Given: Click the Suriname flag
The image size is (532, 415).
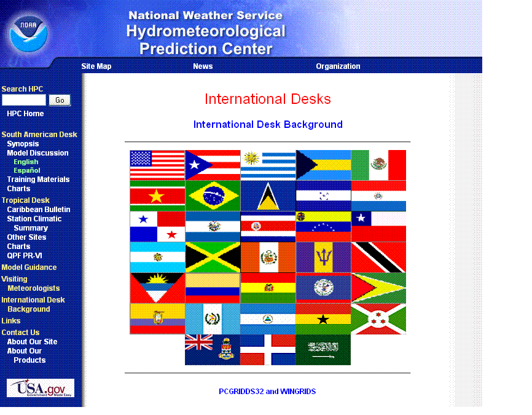Looking at the screenshot, I should point(157,196).
